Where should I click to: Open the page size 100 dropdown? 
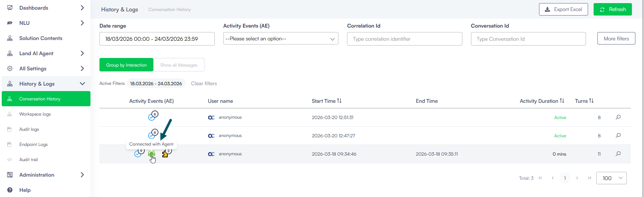point(611,178)
